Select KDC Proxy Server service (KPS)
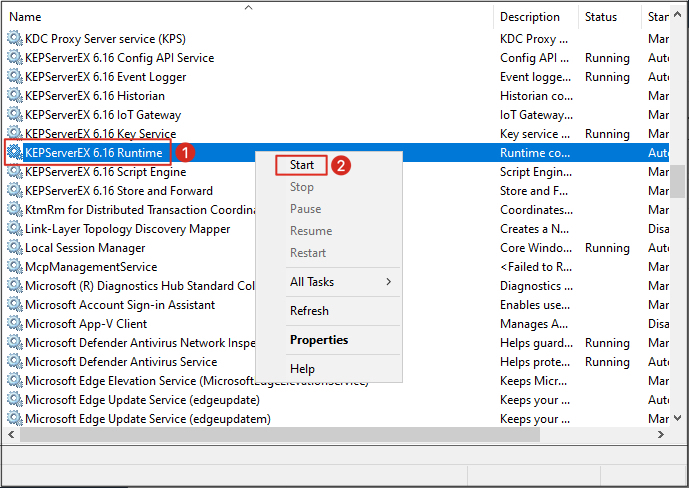689x488 pixels. [x=105, y=39]
